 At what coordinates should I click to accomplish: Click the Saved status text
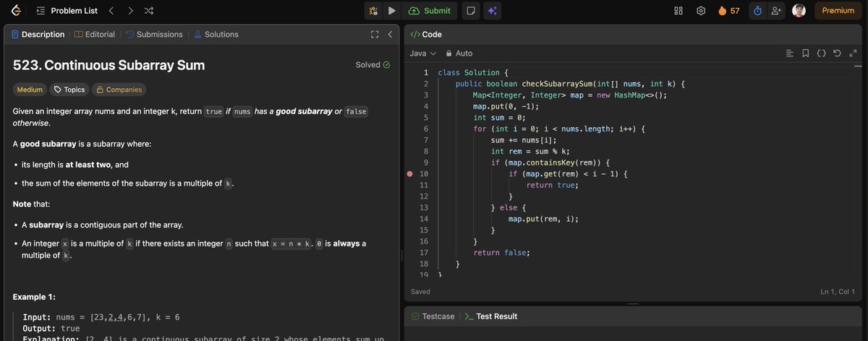(420, 292)
